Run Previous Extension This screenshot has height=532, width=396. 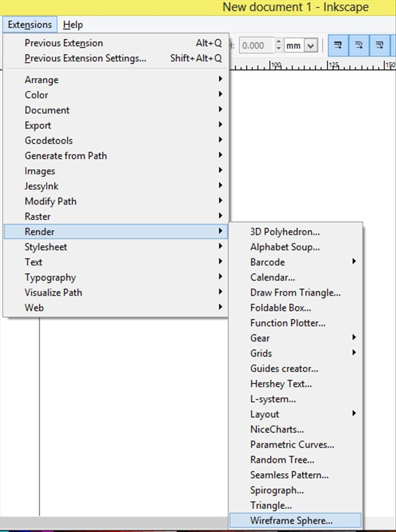click(115, 43)
